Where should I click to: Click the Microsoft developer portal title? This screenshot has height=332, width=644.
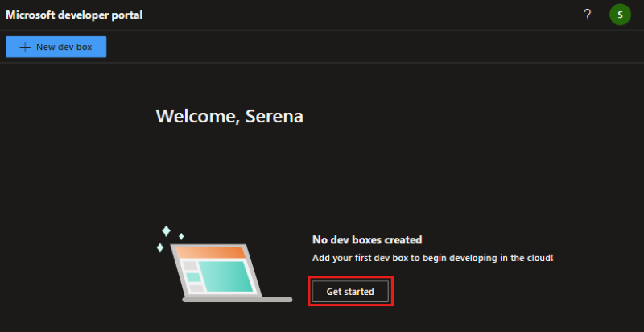[74, 15]
